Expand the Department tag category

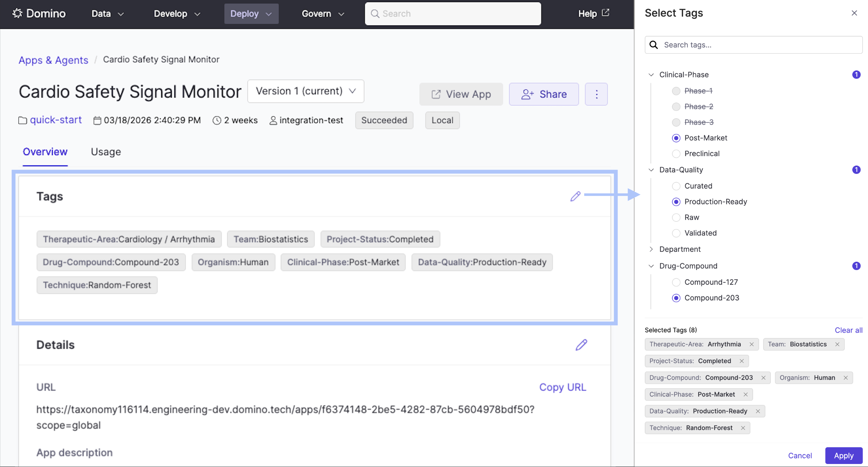click(x=651, y=249)
